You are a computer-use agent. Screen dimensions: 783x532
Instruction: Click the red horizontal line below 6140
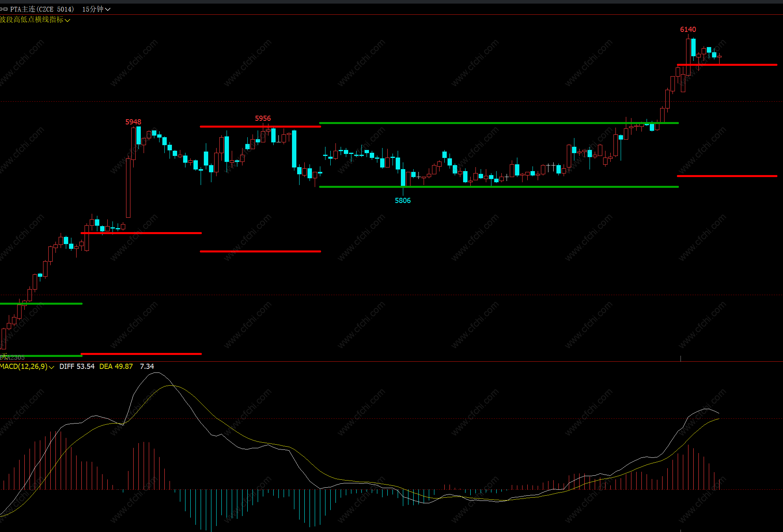coord(738,65)
